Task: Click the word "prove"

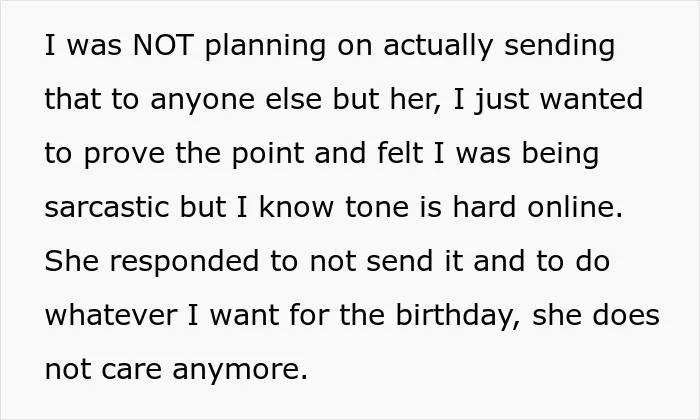Action: [x=124, y=155]
